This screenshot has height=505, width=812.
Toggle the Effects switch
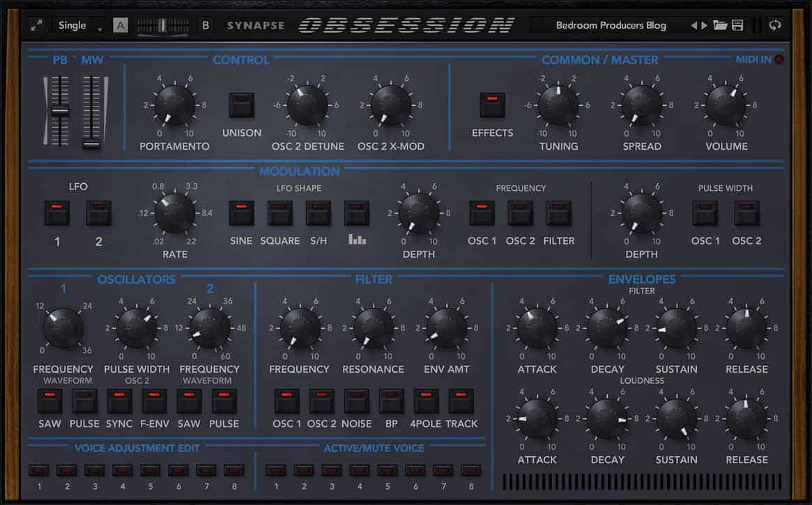(x=492, y=105)
